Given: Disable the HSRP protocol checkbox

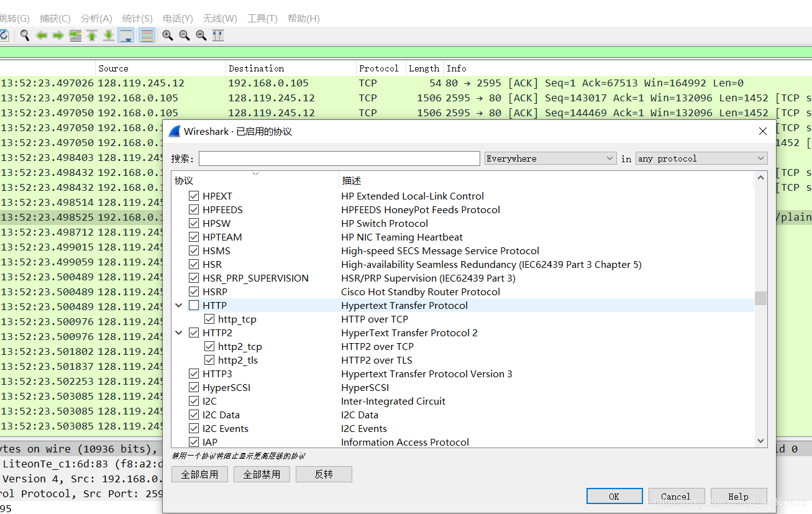Looking at the screenshot, I should 194,291.
